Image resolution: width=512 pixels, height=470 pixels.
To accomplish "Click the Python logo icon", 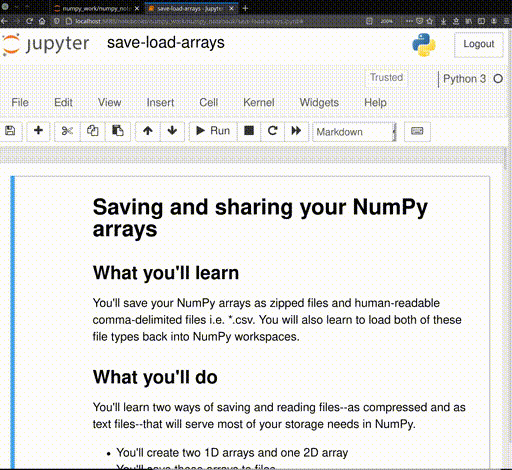I will [424, 45].
